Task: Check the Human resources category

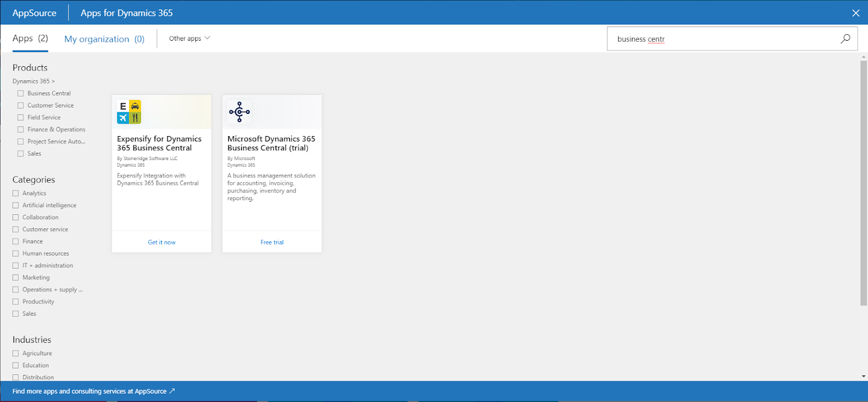Action: click(x=16, y=253)
